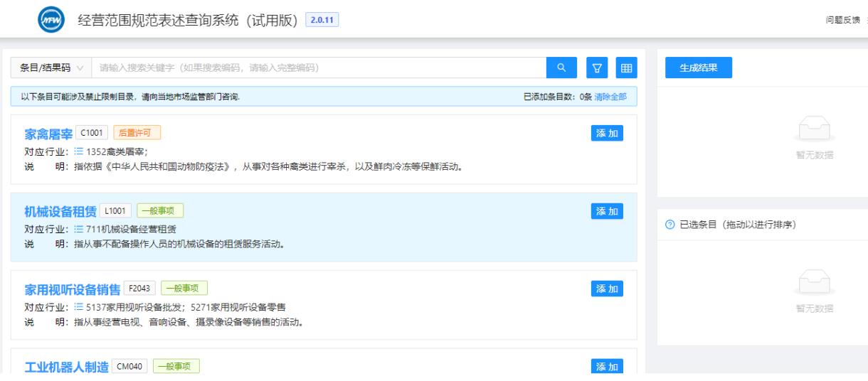This screenshot has width=868, height=381.
Task: Open the 工业机器人制造 item title
Action: click(x=61, y=367)
